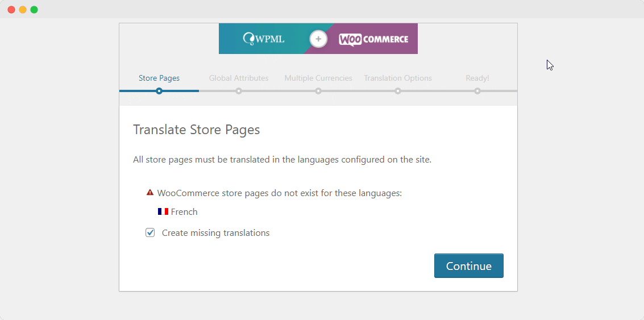Maximize the window with green button
Screen dimensions: 644x320
34,10
